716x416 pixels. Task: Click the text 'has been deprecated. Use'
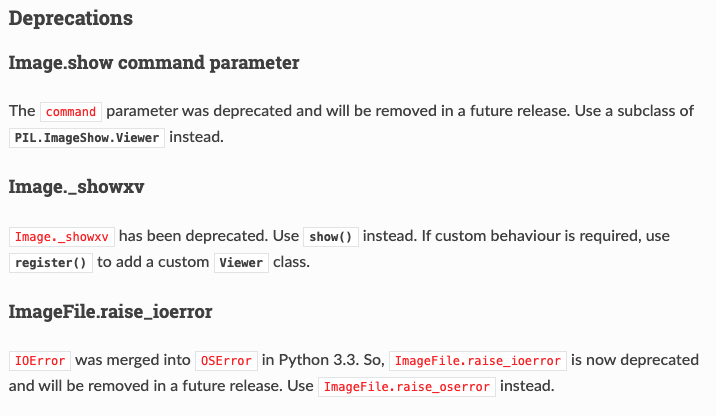point(209,236)
